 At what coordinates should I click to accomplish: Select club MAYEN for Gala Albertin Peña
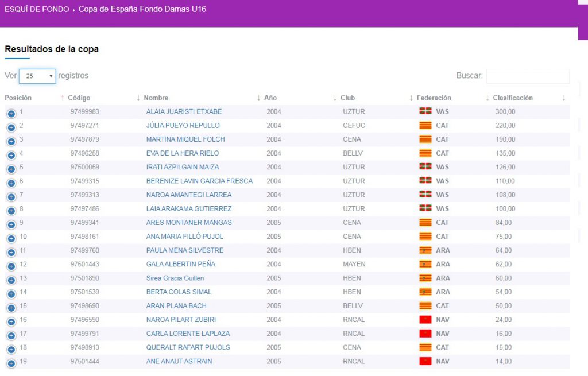(354, 264)
